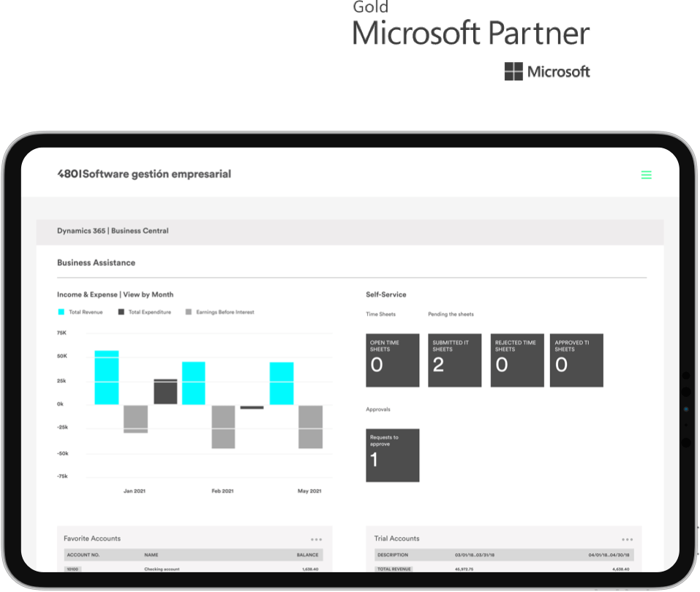Click the Approvals label
Viewport: 700px width, 592px height.
click(378, 409)
